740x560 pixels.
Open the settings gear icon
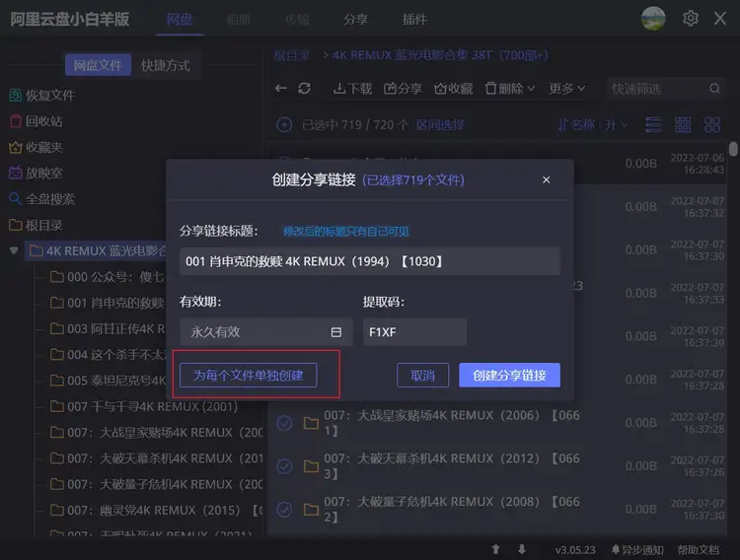point(691,19)
